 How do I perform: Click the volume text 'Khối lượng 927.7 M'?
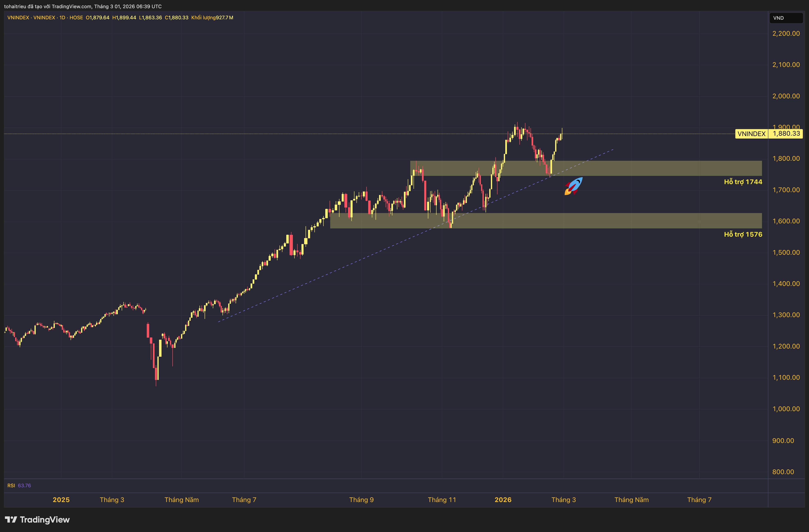pos(212,18)
